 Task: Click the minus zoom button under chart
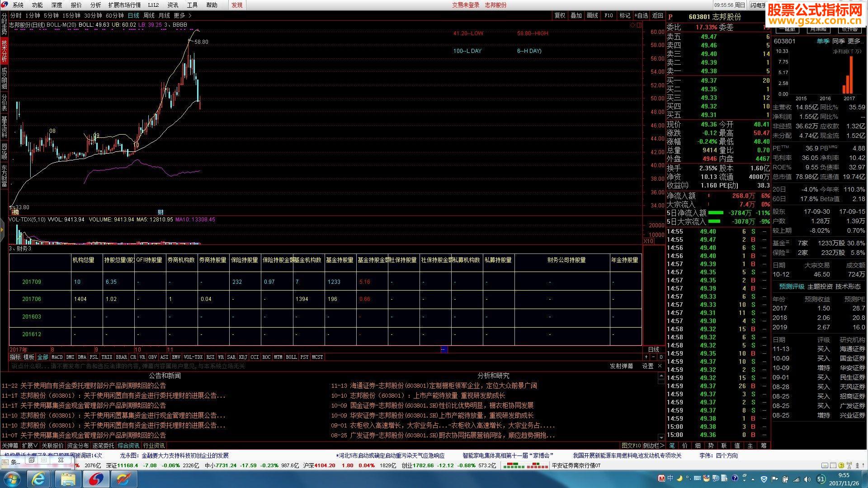(653, 357)
